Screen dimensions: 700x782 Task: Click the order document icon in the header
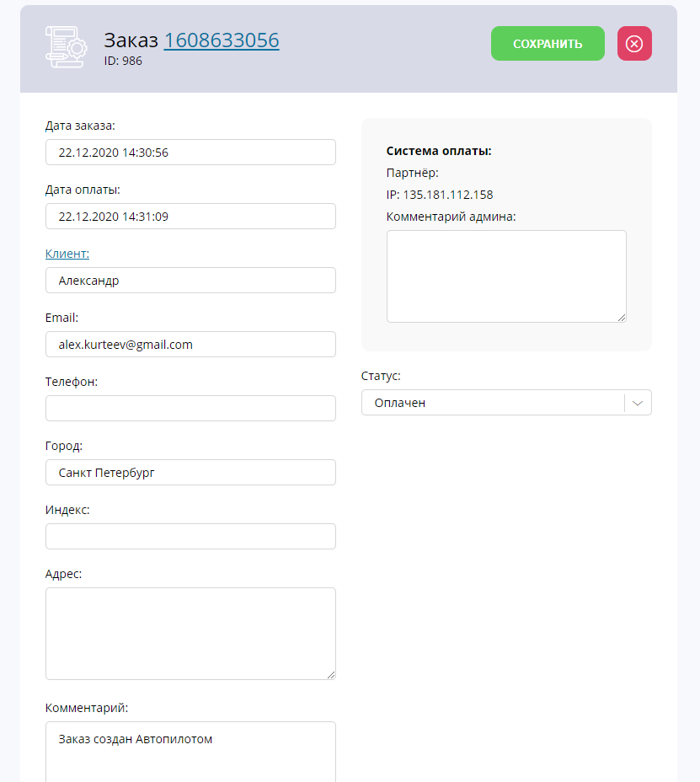pos(67,47)
